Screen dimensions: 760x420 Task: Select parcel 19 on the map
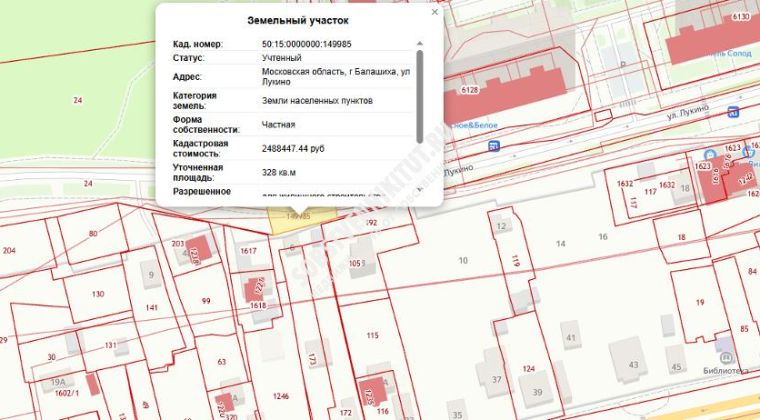coord(699,302)
